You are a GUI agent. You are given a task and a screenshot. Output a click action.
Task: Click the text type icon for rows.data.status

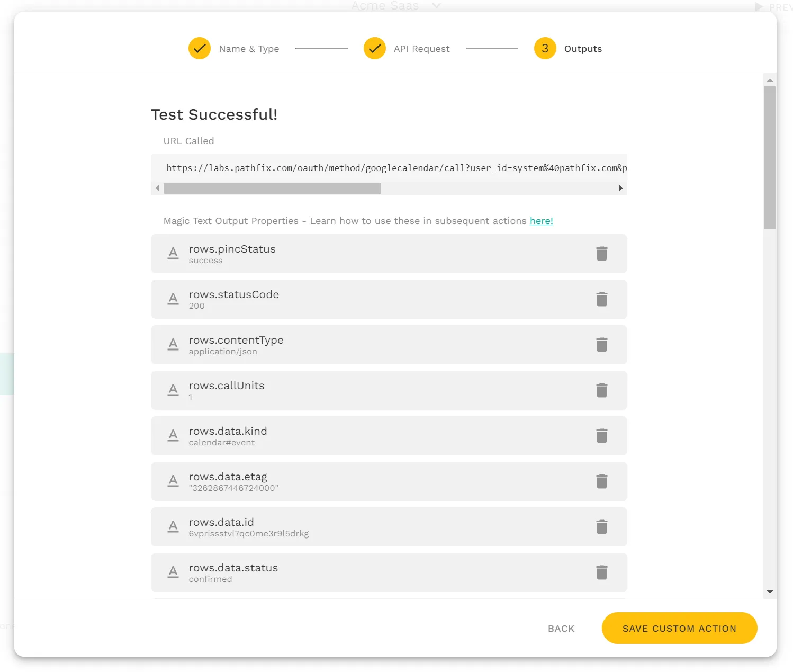point(173,572)
